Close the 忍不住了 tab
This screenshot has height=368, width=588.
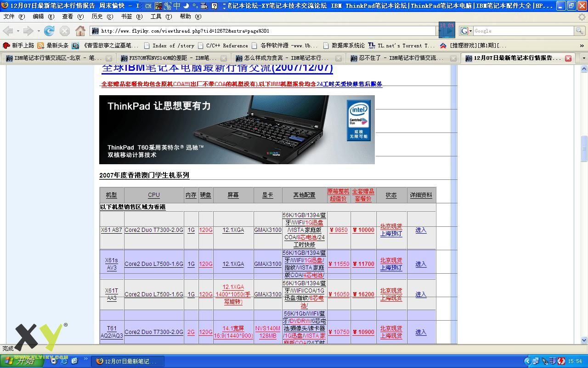tap(453, 58)
